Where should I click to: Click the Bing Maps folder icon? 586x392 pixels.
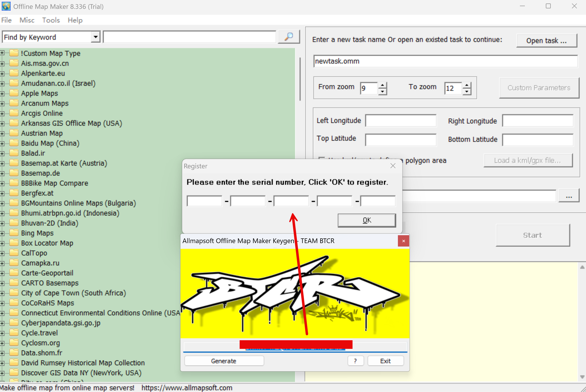pyautogui.click(x=14, y=233)
